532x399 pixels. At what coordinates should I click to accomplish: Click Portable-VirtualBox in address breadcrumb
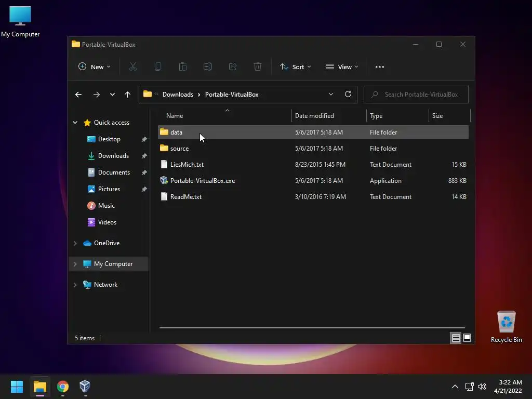[232, 95]
